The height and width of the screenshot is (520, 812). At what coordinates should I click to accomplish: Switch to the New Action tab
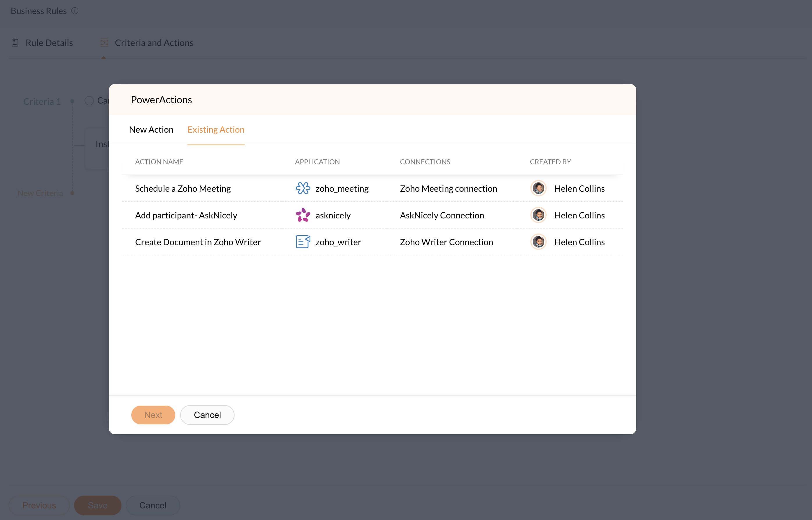151,130
